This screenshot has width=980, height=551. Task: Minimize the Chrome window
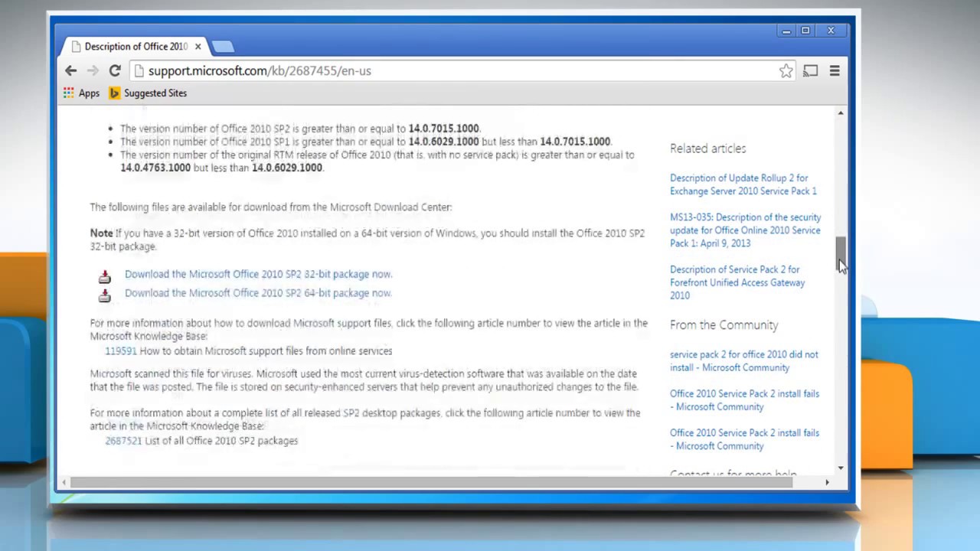click(786, 31)
